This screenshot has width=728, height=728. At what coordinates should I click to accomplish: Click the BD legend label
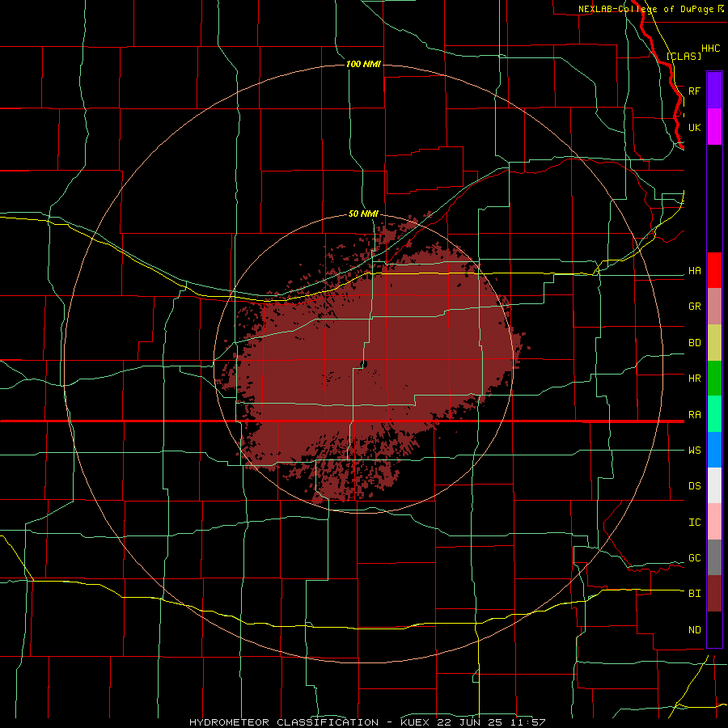coord(694,343)
